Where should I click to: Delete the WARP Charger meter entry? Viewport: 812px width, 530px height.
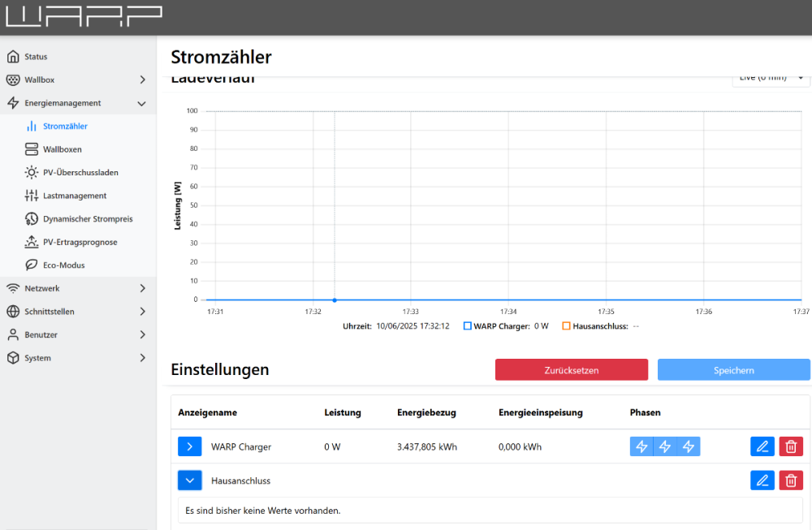pos(791,446)
